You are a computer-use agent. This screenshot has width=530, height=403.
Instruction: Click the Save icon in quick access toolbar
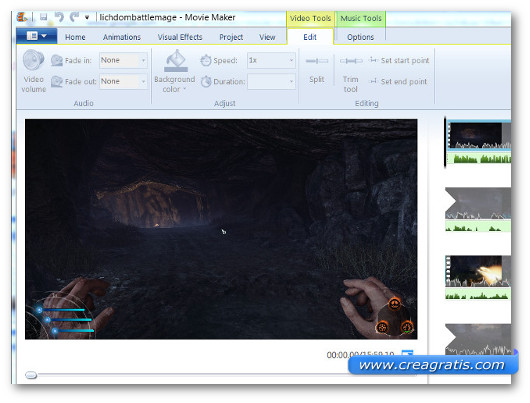(x=43, y=17)
